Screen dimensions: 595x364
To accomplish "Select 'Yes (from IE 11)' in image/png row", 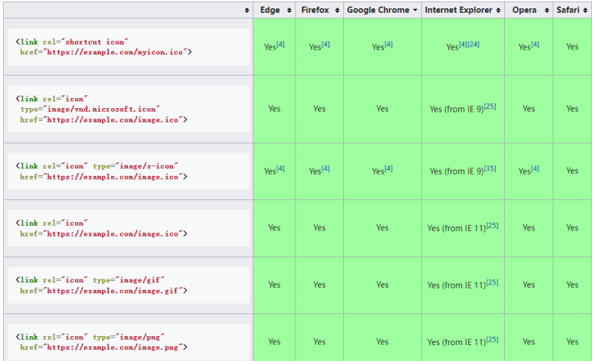I will pos(457,342).
